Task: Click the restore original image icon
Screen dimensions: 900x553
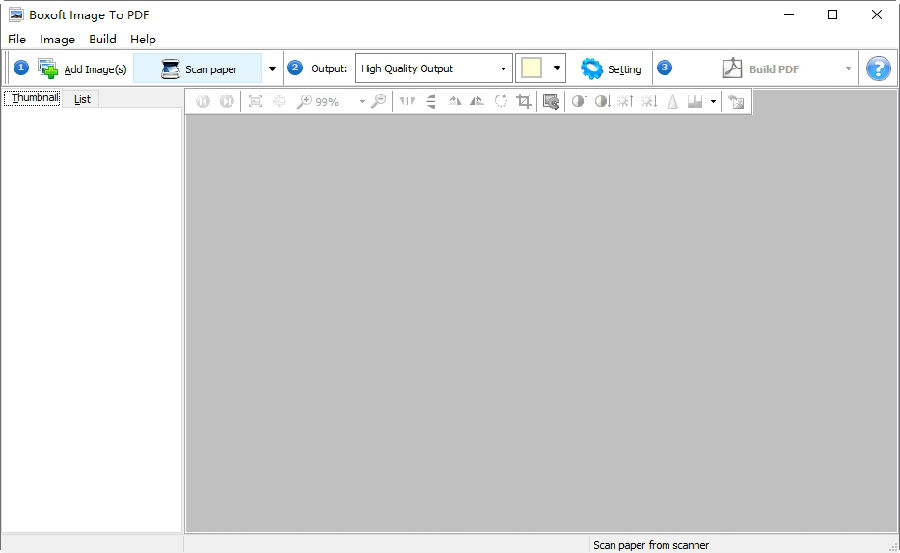Action: point(736,102)
